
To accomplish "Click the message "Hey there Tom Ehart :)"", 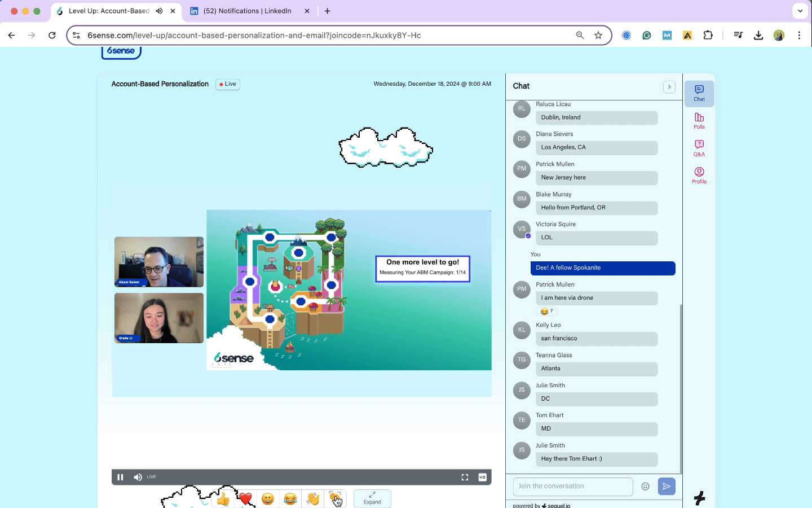I will 597,459.
